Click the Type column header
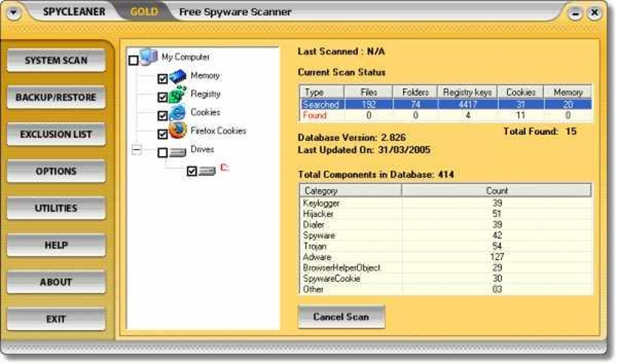The height and width of the screenshot is (364, 617). (x=322, y=92)
